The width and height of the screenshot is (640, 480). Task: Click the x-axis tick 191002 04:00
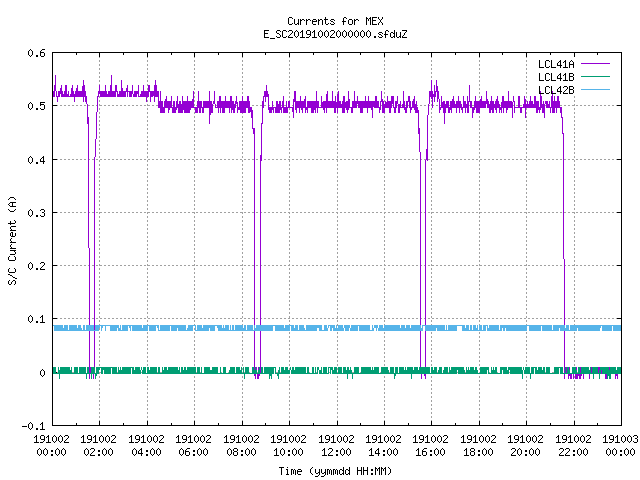146,445
